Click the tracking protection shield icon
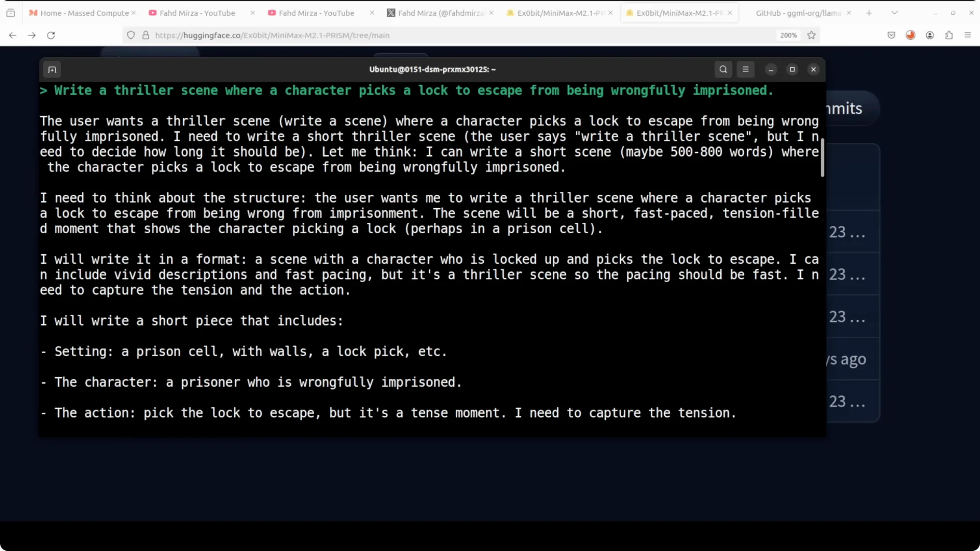The image size is (980, 551). pos(131,35)
